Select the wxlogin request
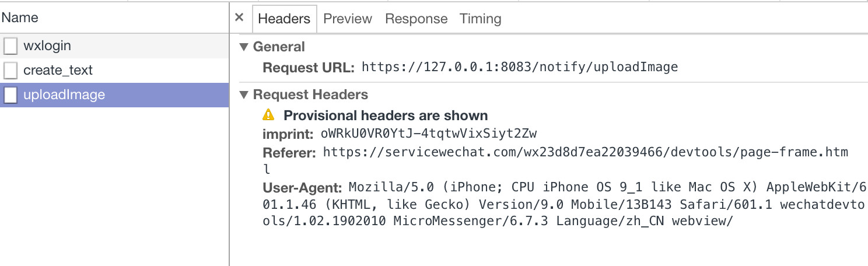This screenshot has width=868, height=266. click(114, 46)
